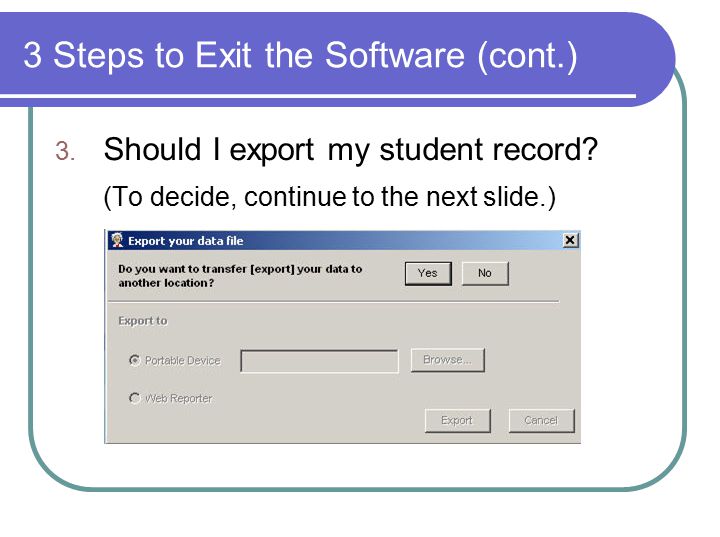Confirm data transfer with the Yes button
This screenshot has width=720, height=537.
428,273
